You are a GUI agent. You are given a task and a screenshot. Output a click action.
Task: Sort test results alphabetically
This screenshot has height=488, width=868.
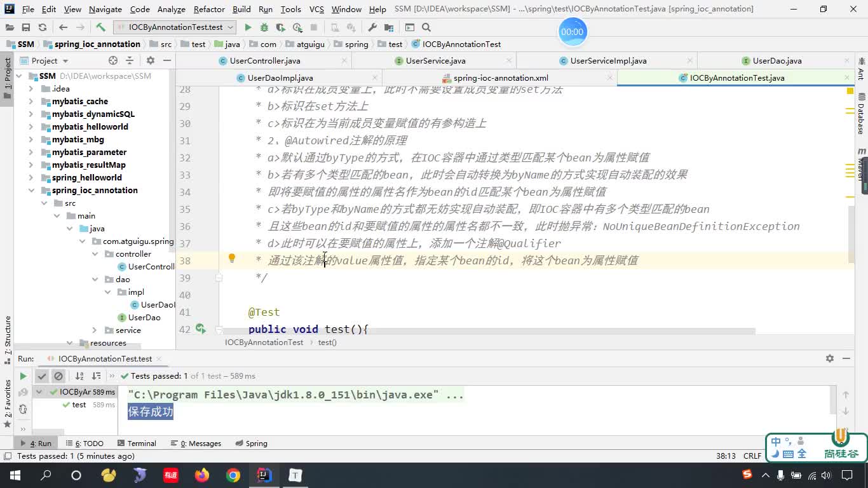pyautogui.click(x=79, y=376)
